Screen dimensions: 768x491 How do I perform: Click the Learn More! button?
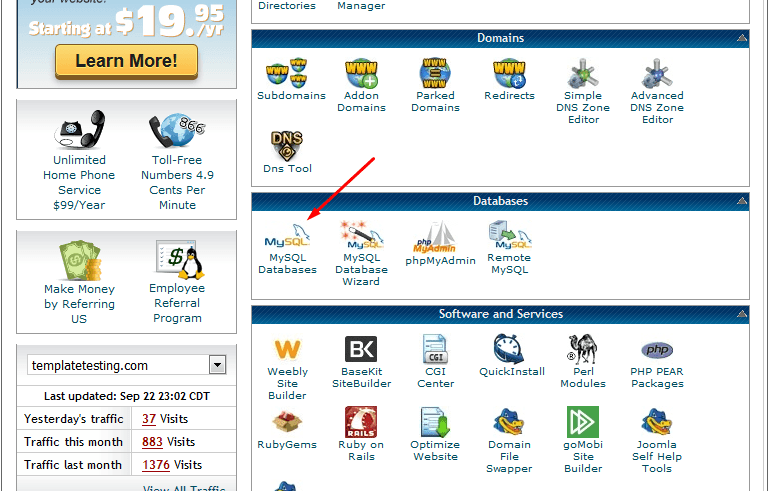click(x=126, y=61)
